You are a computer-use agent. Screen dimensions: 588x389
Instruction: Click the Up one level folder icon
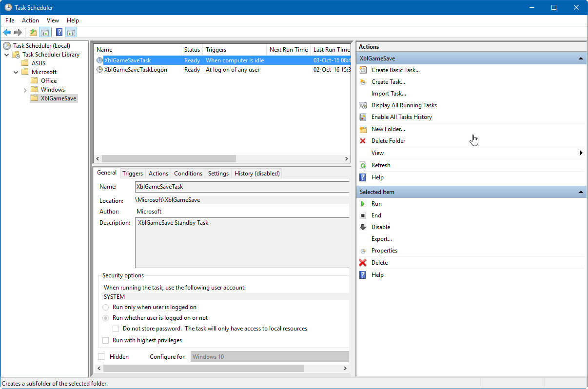coord(33,32)
